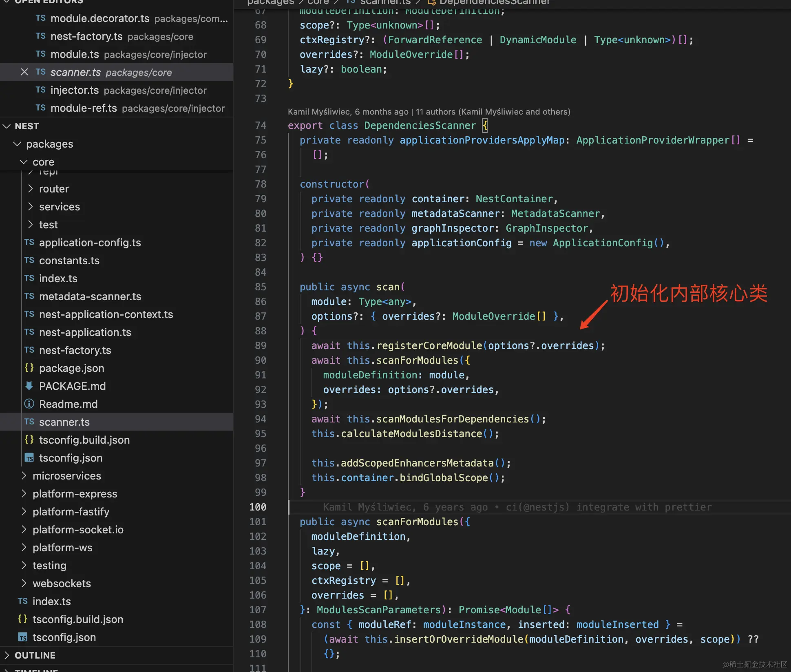
Task: Click Readme.md info icon
Action: point(29,404)
